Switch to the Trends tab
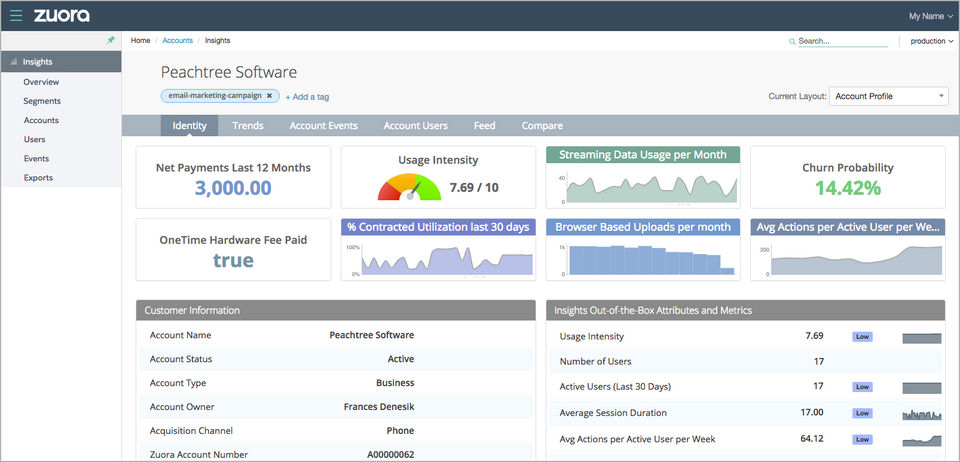Screen dimensions: 960x462 [248, 126]
